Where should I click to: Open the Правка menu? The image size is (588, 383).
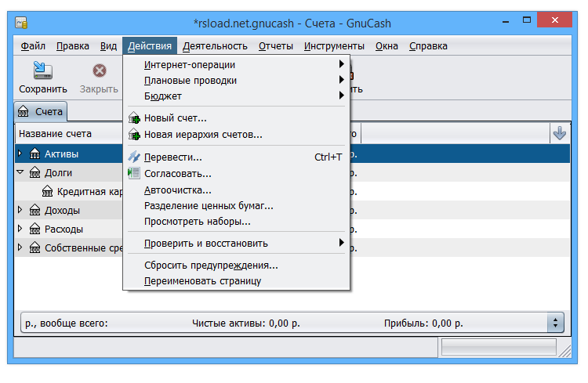pos(73,46)
